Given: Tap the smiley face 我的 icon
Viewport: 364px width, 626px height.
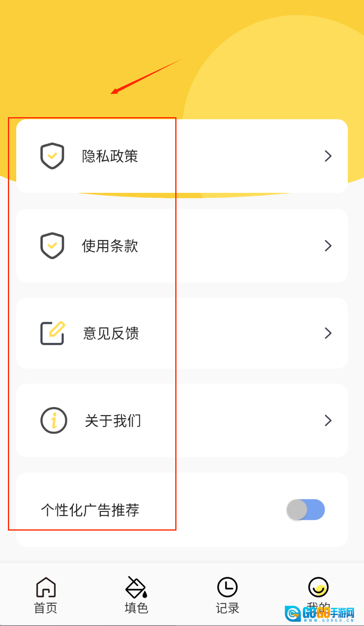Looking at the screenshot, I should tap(318, 587).
